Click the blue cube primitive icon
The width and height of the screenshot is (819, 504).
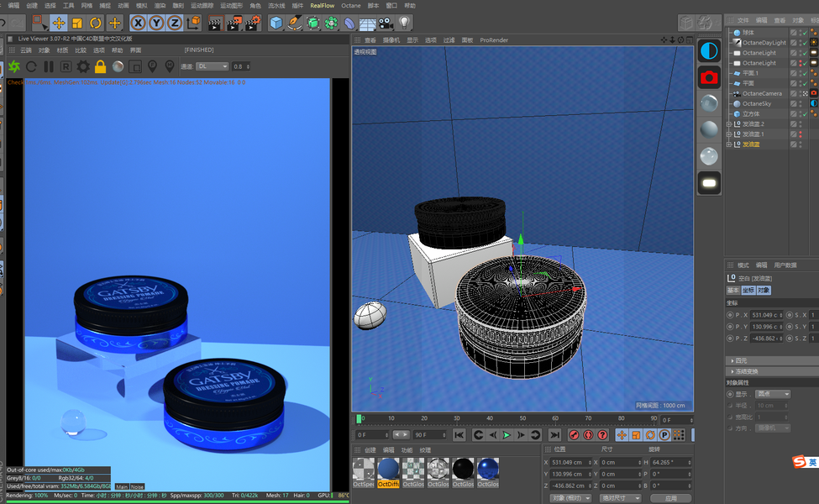[x=276, y=23]
